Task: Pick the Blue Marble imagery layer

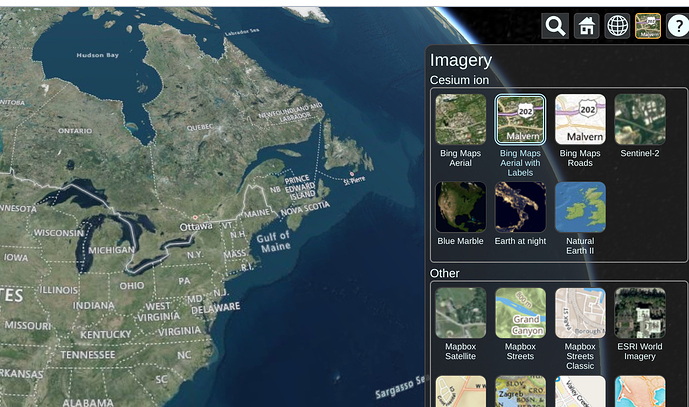Action: tap(461, 207)
